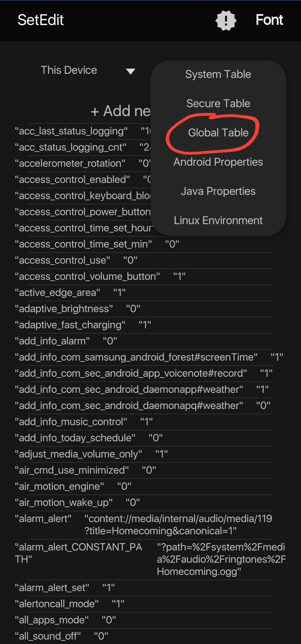Select the adjust_media_volume_only setting
The width and height of the screenshot is (301, 644).
(91, 454)
